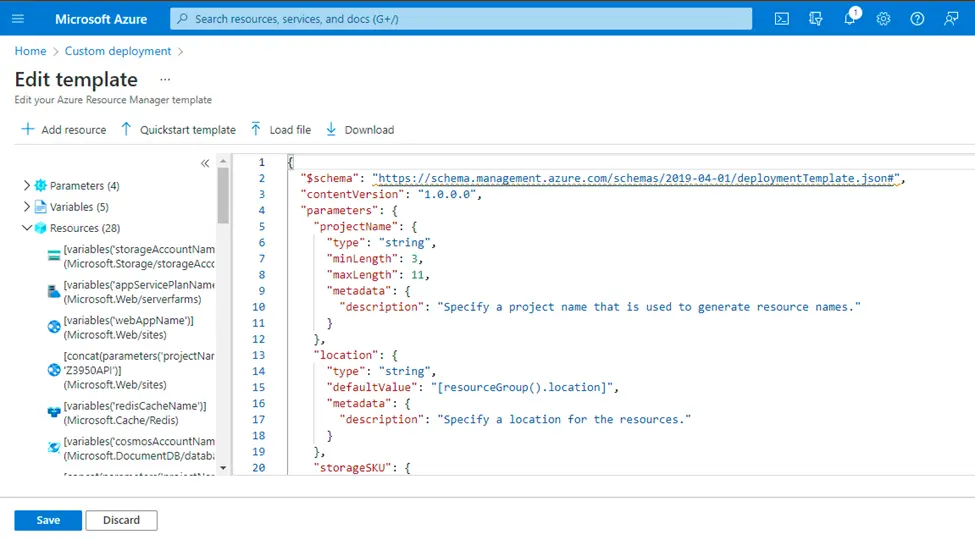The width and height of the screenshot is (975, 540).
Task: Open the ellipsis menu beside Edit template
Action: 165,80
